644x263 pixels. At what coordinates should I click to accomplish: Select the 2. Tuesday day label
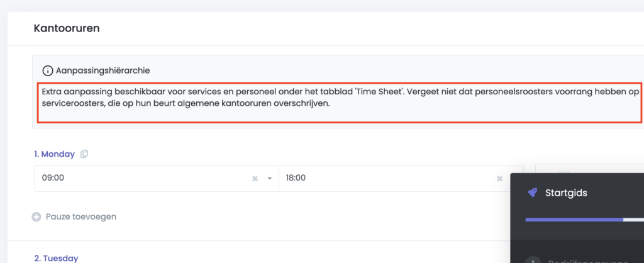(x=56, y=258)
